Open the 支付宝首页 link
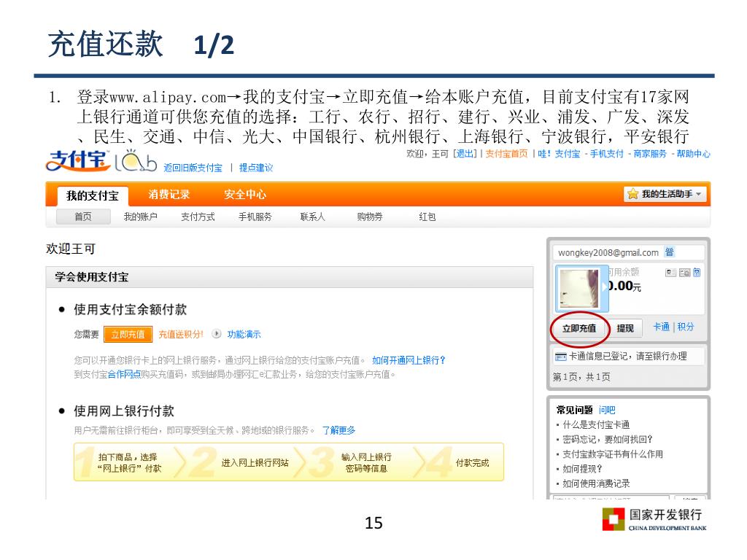747x560 pixels. [x=506, y=153]
